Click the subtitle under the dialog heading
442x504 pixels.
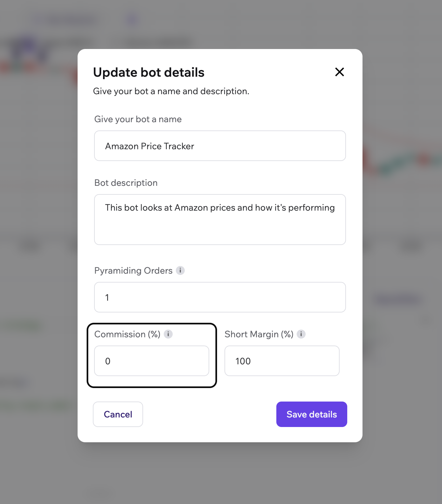click(171, 91)
